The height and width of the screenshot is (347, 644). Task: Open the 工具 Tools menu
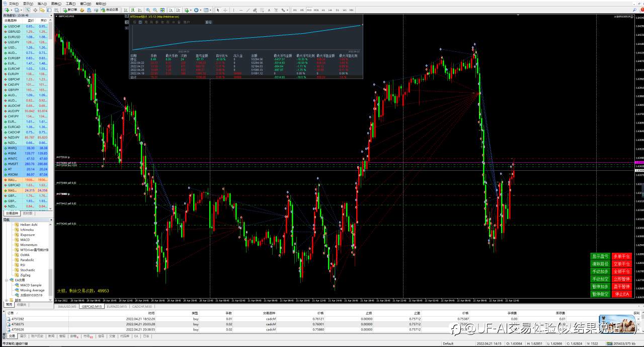(70, 4)
